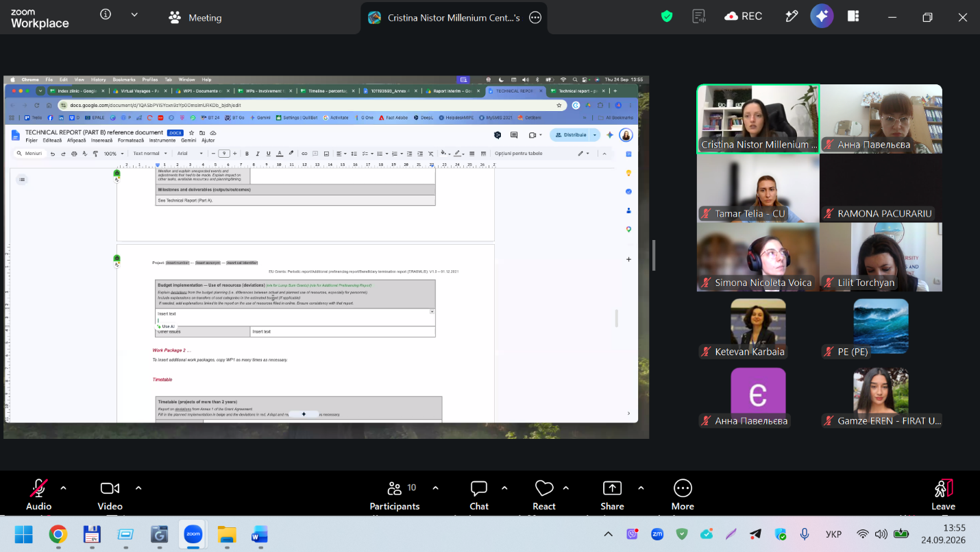This screenshot has width=980, height=552.
Task: Toggle the Windows taskbar microphone tray icon
Action: coord(805,534)
